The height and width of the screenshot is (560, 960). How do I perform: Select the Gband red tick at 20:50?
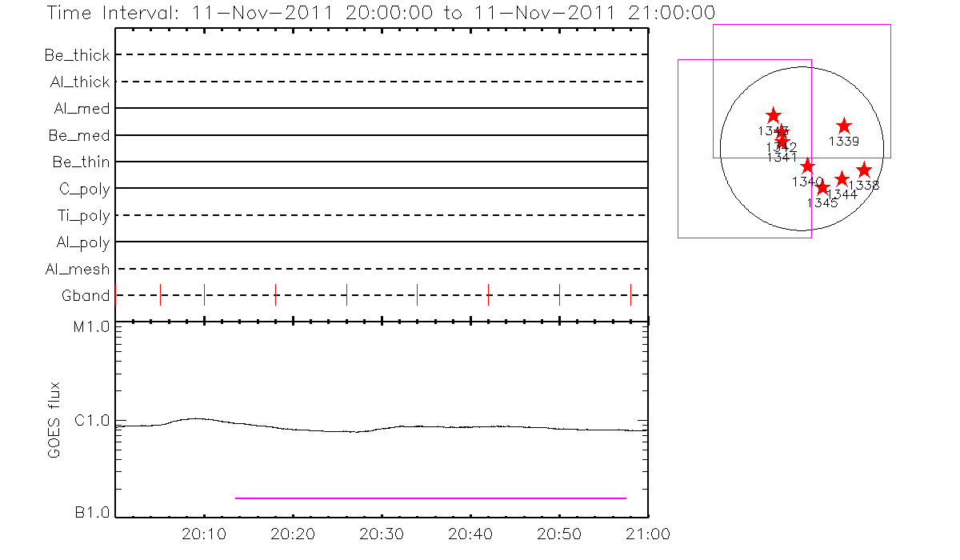click(x=559, y=294)
